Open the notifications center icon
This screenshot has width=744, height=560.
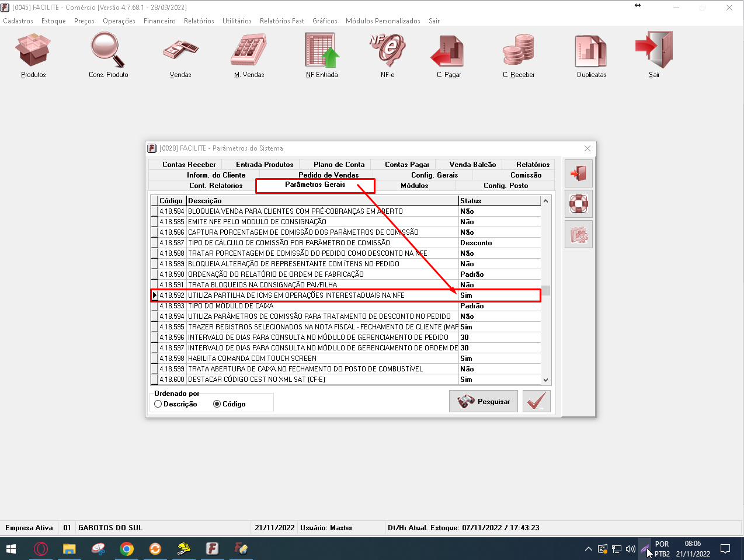(725, 549)
